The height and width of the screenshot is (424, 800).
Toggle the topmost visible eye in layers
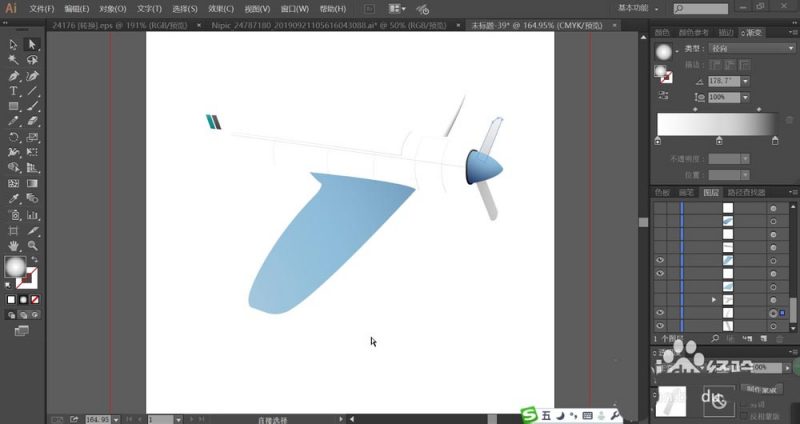pyautogui.click(x=660, y=260)
